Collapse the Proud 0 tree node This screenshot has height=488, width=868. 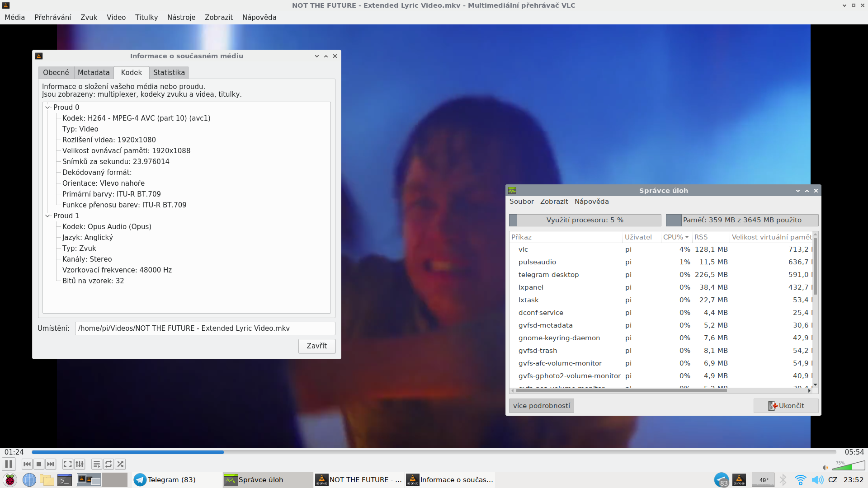click(47, 107)
